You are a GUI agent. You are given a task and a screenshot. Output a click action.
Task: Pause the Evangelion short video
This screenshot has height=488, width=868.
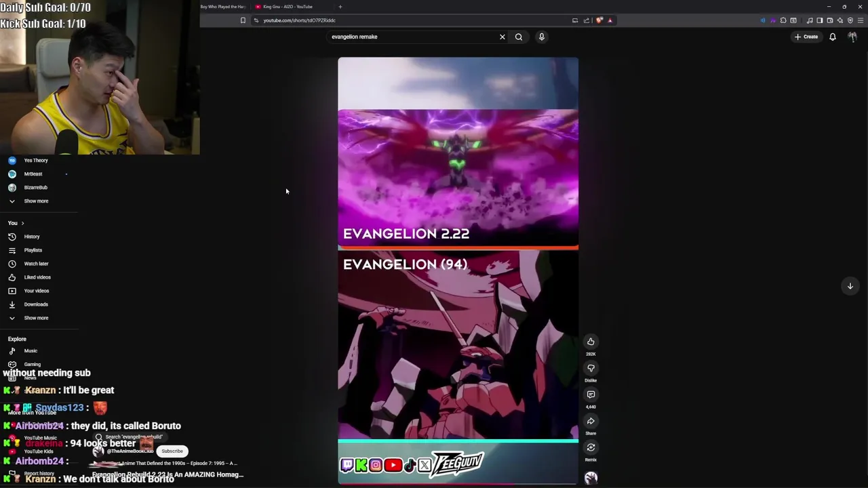[458, 271]
